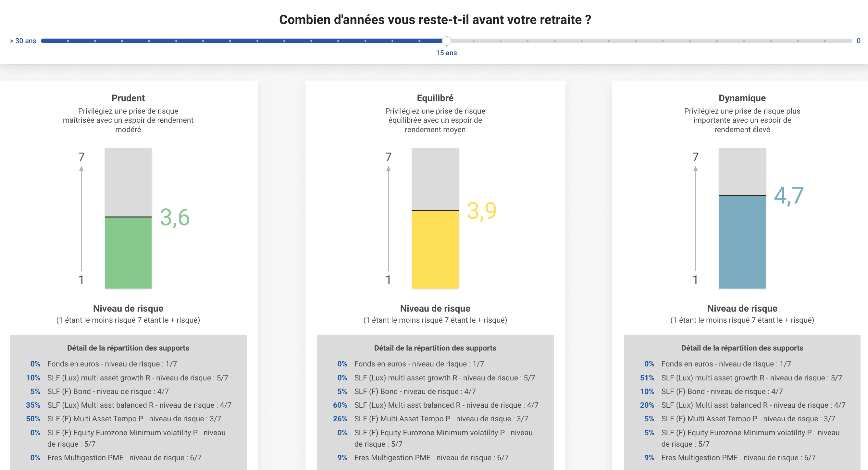Click the '15 ans' value below the slider

446,53
